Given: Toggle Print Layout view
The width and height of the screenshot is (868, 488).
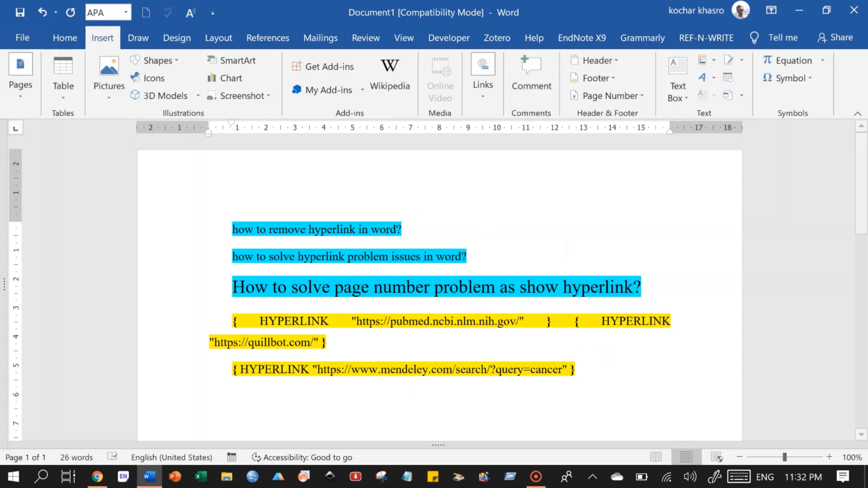Looking at the screenshot, I should (686, 456).
